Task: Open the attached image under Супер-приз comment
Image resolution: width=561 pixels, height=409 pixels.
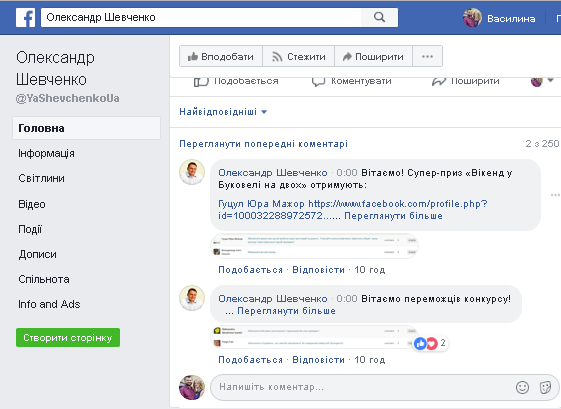Action: click(x=314, y=246)
